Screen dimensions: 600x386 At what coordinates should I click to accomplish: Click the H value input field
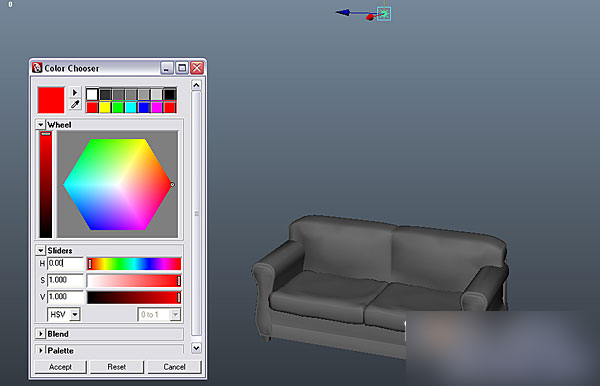pyautogui.click(x=65, y=263)
